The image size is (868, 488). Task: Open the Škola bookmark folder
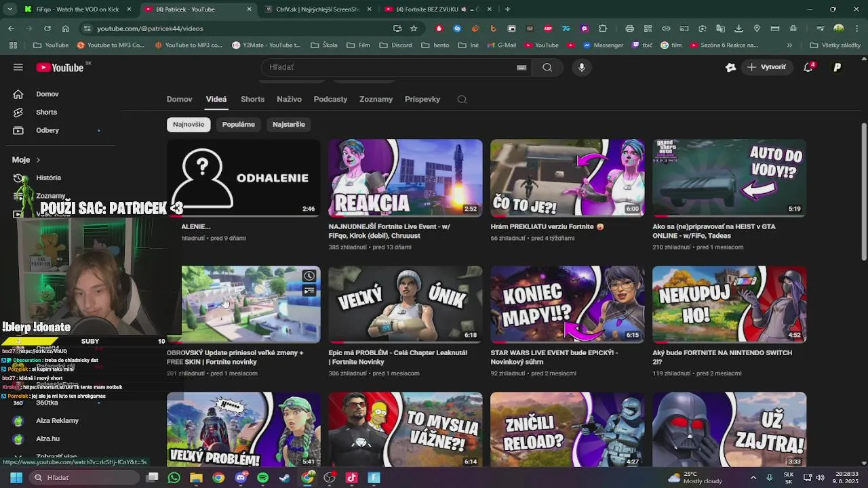(x=324, y=45)
